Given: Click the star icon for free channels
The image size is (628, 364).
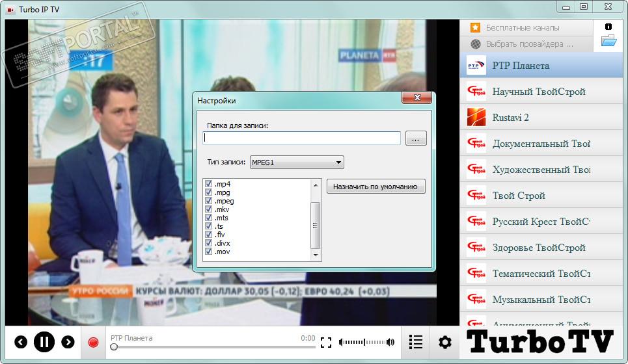Looking at the screenshot, I should 476,27.
